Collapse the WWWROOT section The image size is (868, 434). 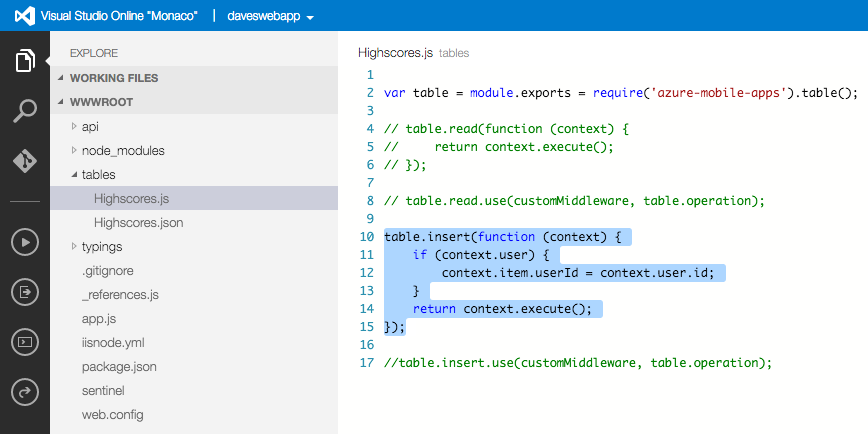(x=100, y=102)
